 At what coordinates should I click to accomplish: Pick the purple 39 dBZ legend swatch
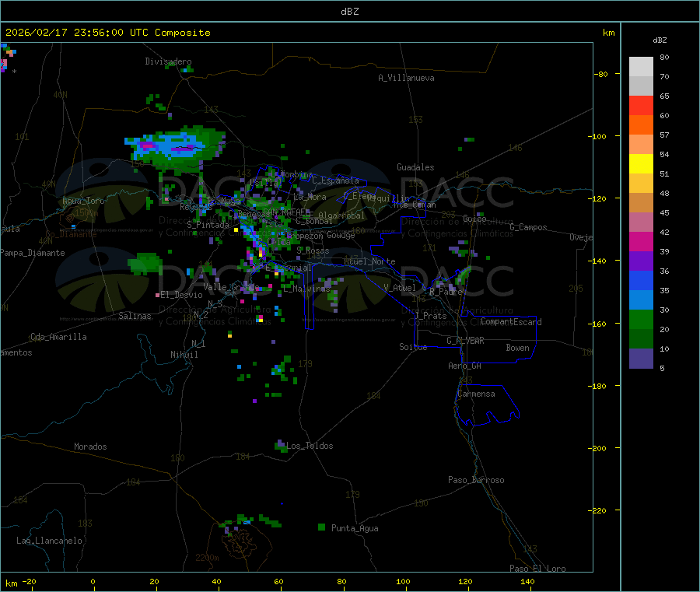pos(641,261)
